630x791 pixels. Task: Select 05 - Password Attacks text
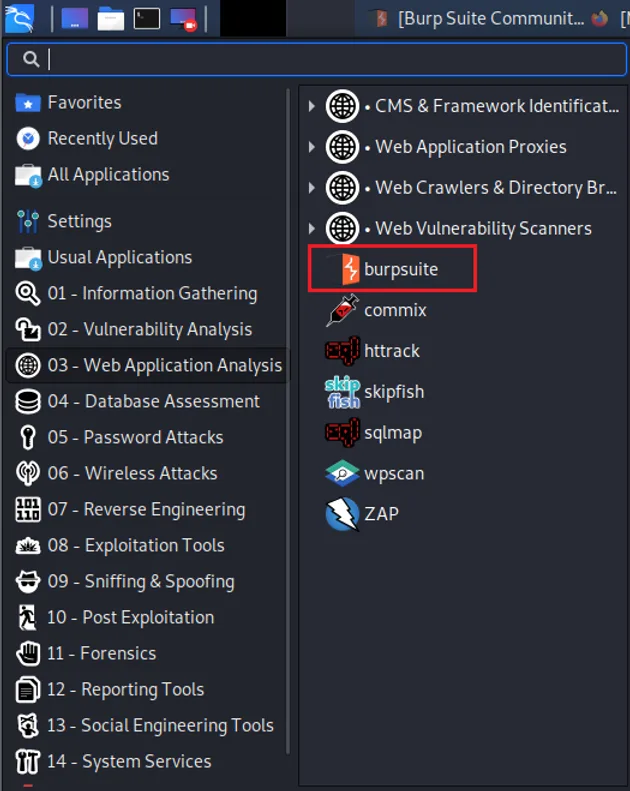point(135,437)
